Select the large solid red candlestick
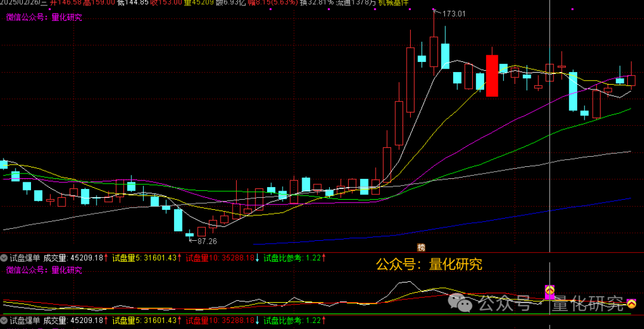 492,76
